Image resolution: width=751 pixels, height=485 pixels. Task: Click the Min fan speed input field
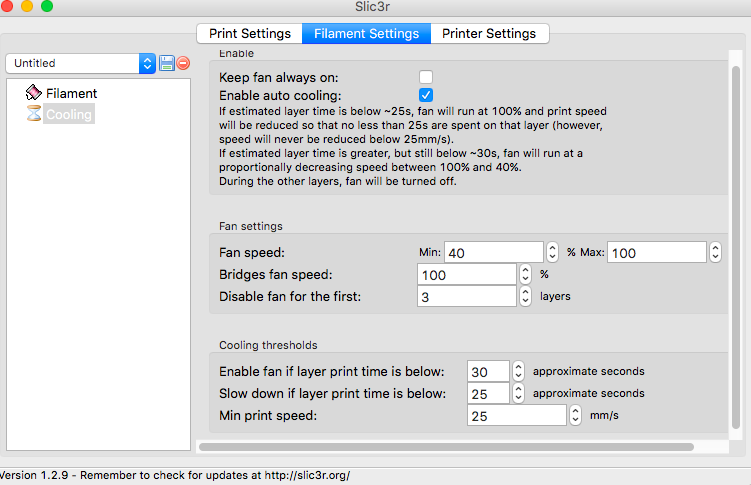pyautogui.click(x=494, y=252)
